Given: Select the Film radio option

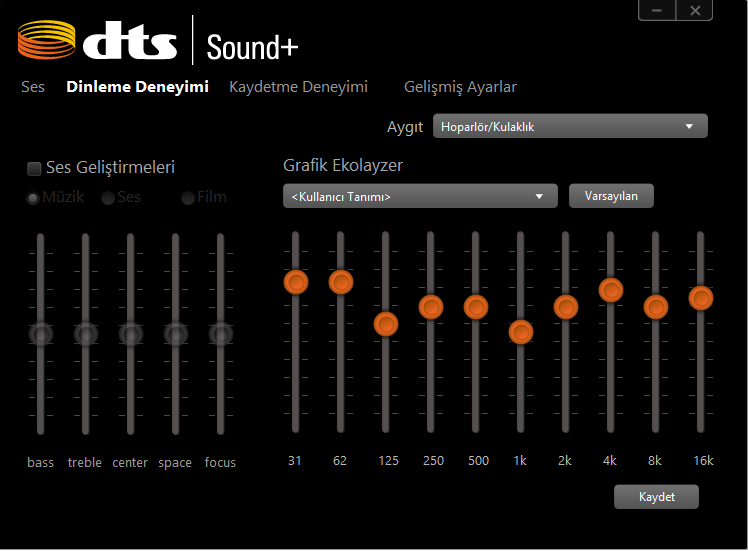Looking at the screenshot, I should 187,198.
